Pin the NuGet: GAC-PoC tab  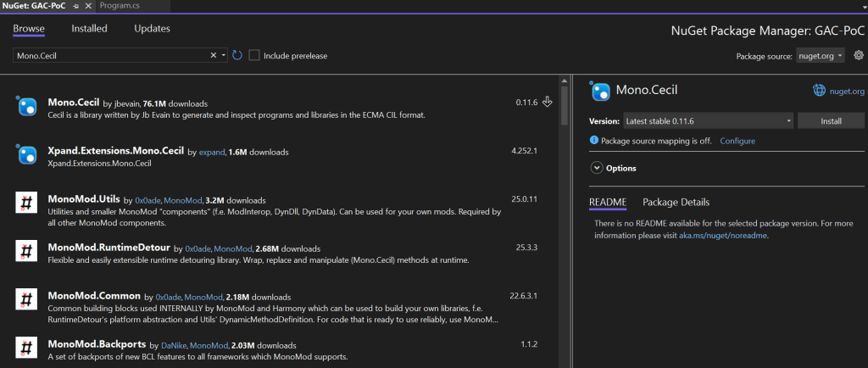pyautogui.click(x=76, y=6)
